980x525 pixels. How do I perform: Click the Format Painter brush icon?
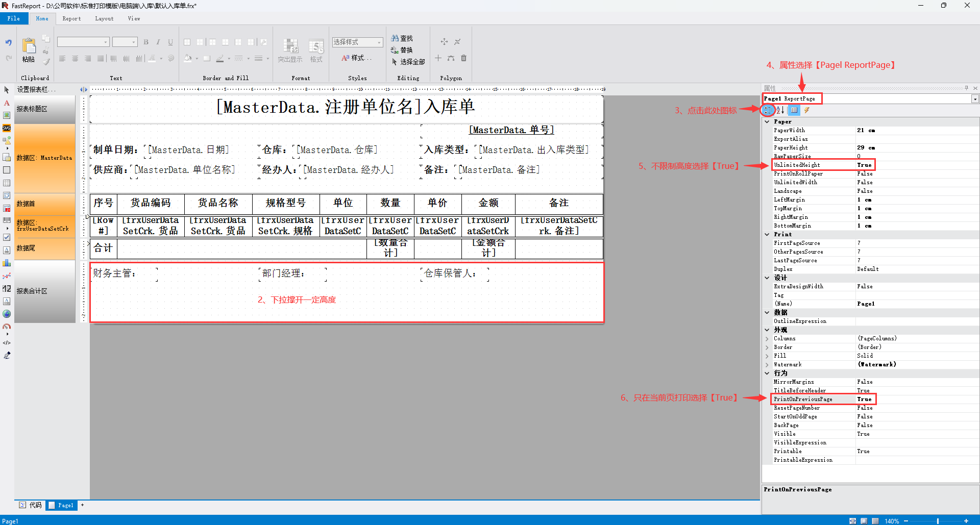46,62
